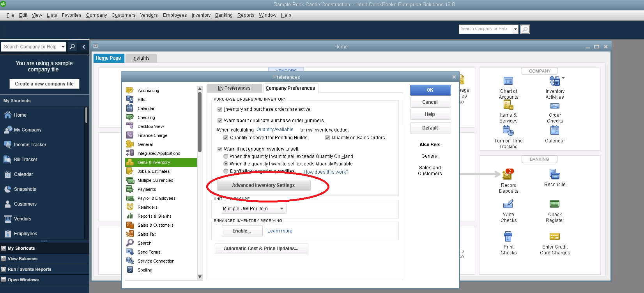Click the Turn on Time Tracking icon

point(508,130)
